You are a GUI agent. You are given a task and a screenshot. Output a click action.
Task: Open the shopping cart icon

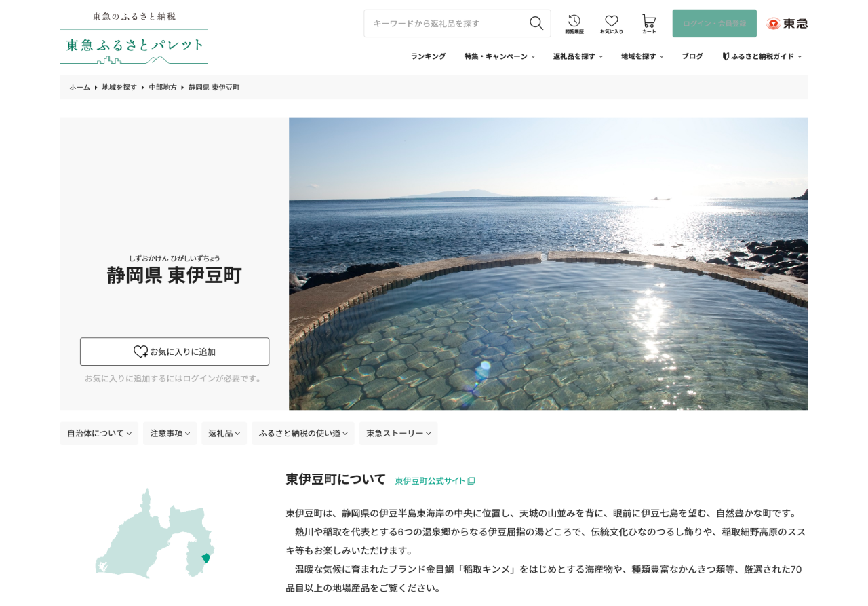click(x=649, y=24)
